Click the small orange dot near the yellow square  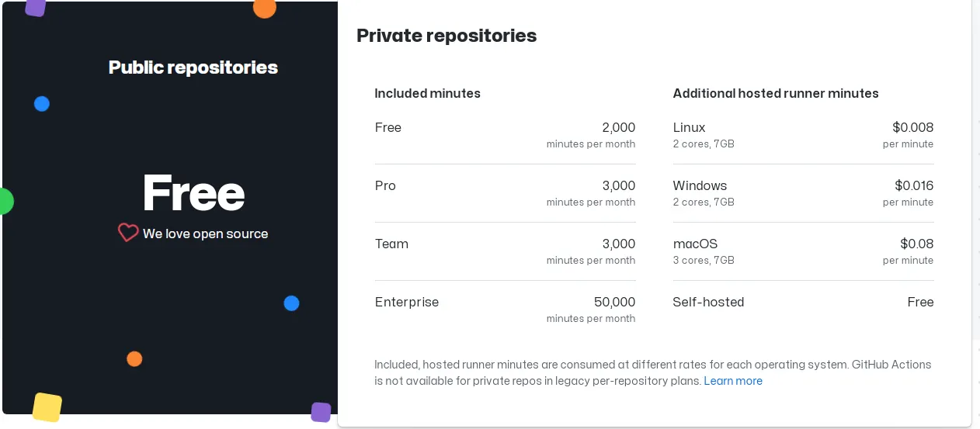point(134,358)
